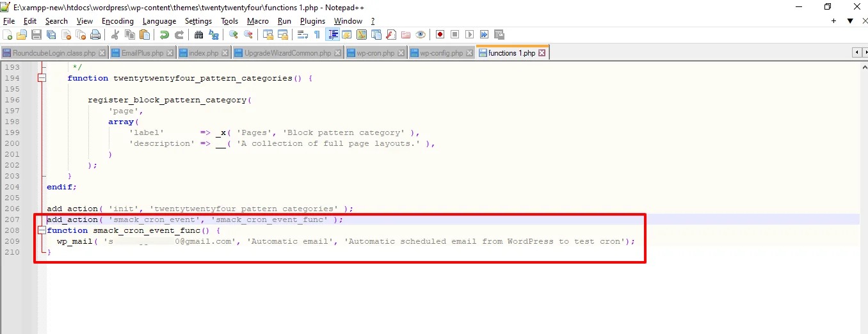
Task: Click line number 207 in margin
Action: 12,219
